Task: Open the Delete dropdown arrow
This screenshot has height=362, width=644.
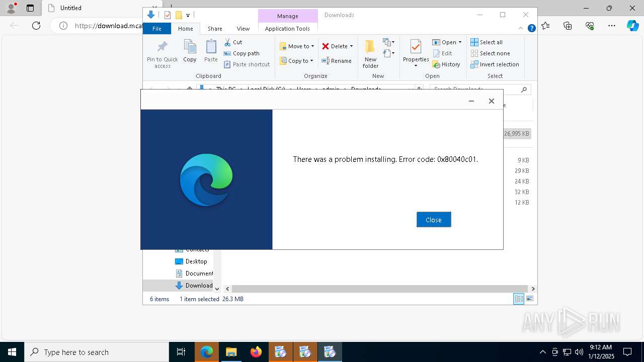Action: point(351,46)
